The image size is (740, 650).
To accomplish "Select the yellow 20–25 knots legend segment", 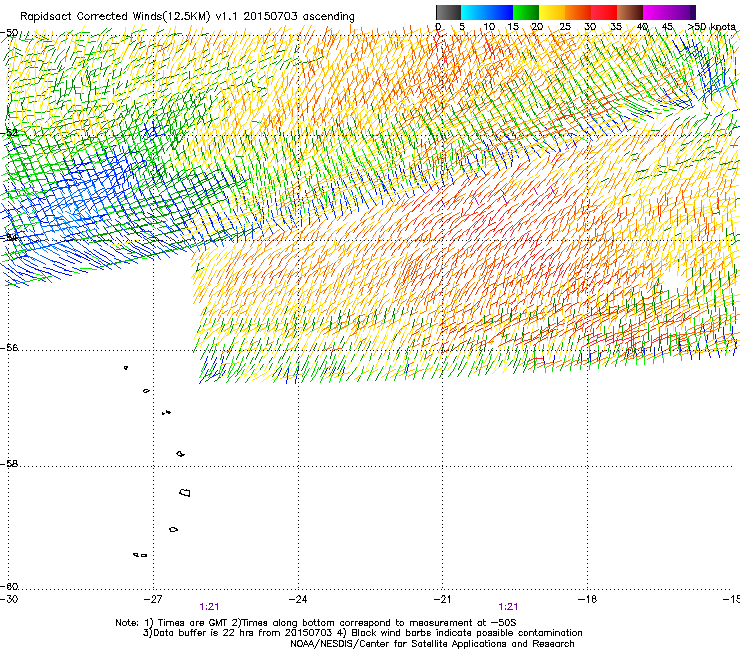I will coord(552,12).
